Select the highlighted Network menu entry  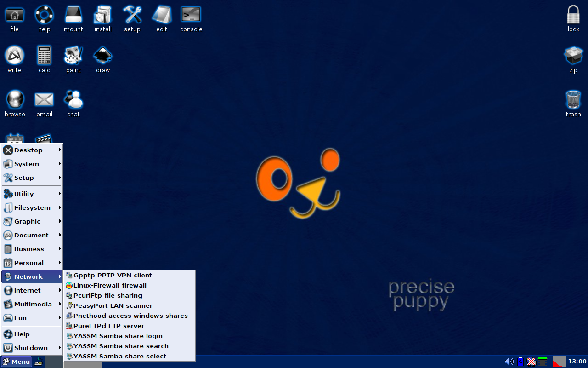tap(32, 276)
